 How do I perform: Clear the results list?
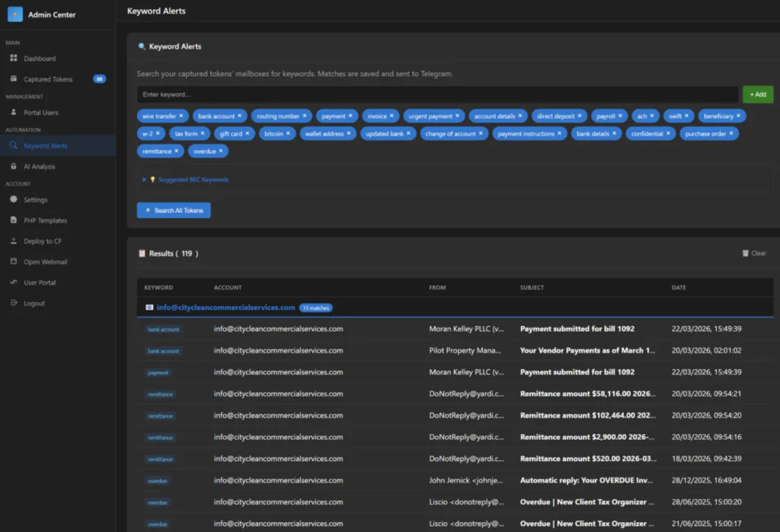(x=754, y=253)
